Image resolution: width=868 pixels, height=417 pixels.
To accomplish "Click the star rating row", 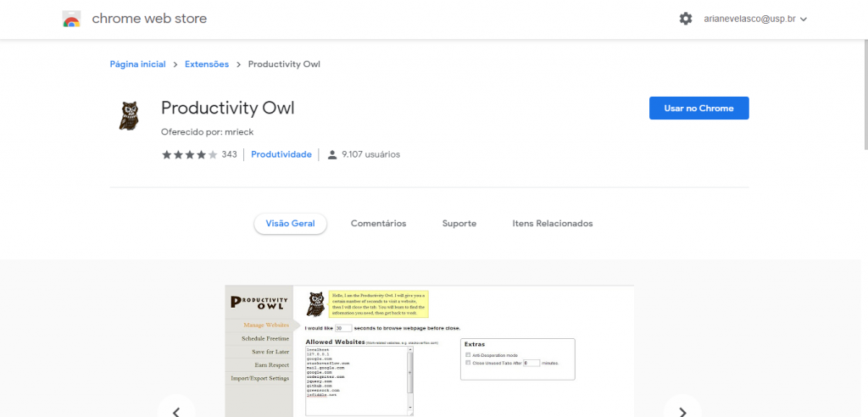I will [189, 154].
